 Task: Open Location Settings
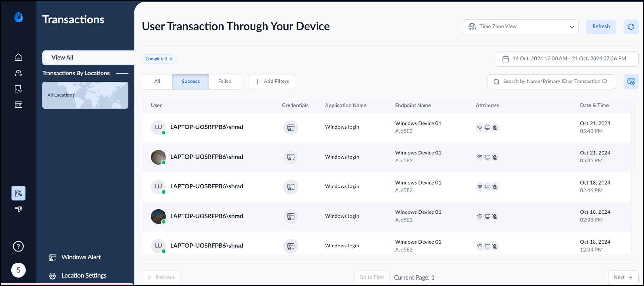(x=78, y=276)
